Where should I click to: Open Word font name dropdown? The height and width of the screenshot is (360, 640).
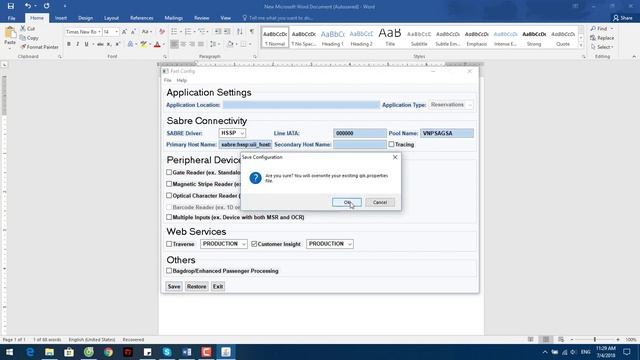(99, 32)
